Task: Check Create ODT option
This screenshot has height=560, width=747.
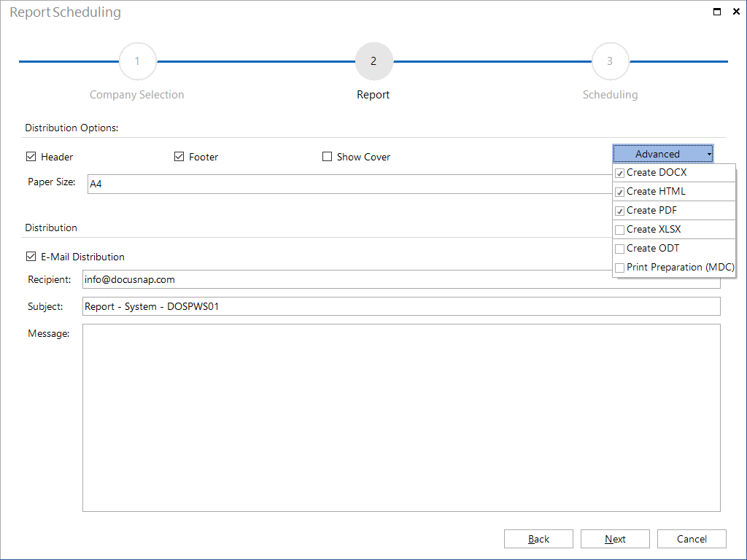Action: [620, 249]
